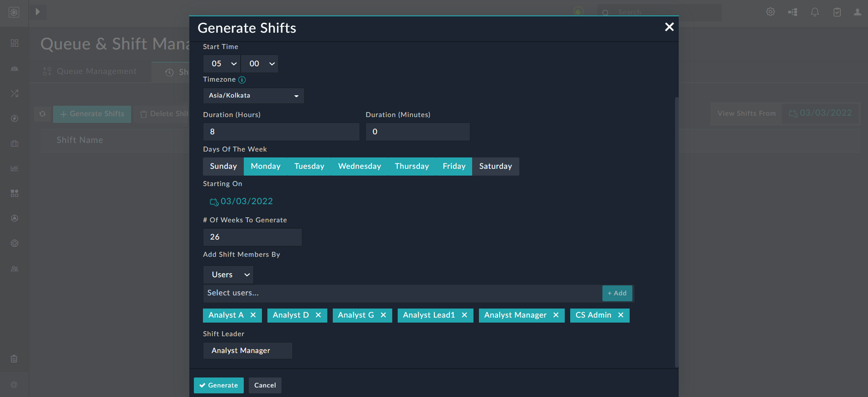Open the Asia/Kolkata timezone dropdown
868x397 pixels.
coord(253,96)
